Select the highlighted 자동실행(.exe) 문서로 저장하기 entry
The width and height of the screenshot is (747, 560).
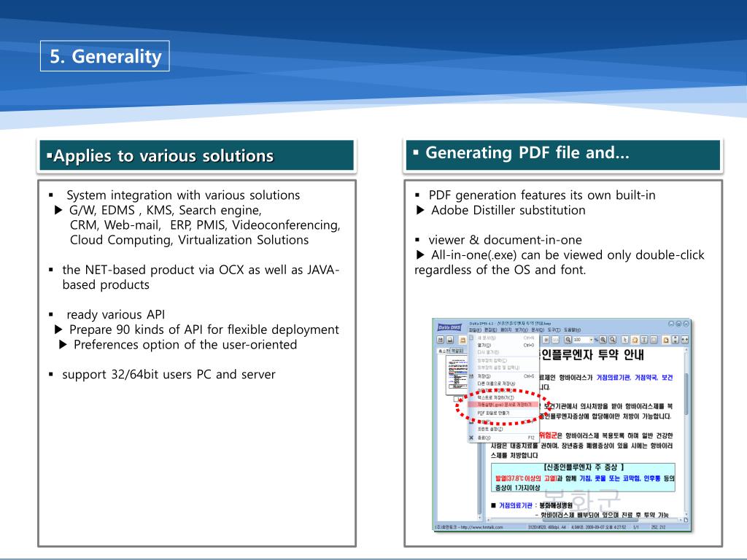coord(503,404)
